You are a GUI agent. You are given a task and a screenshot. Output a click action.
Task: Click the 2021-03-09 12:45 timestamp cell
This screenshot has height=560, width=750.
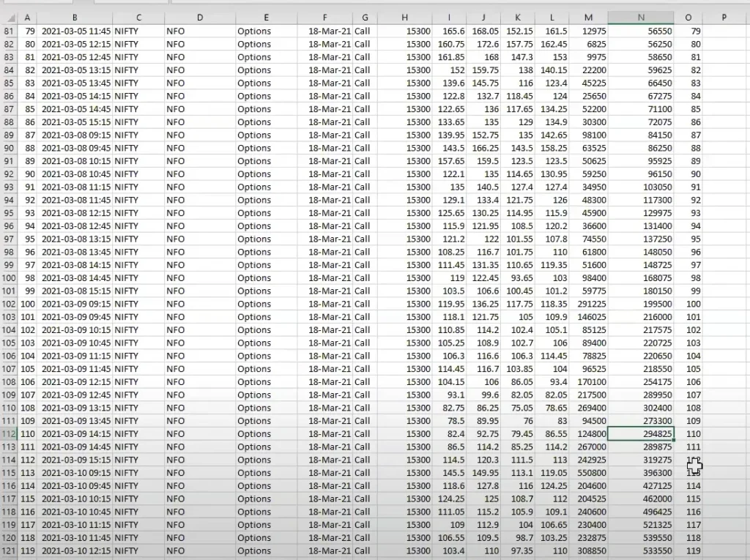pyautogui.click(x=75, y=395)
